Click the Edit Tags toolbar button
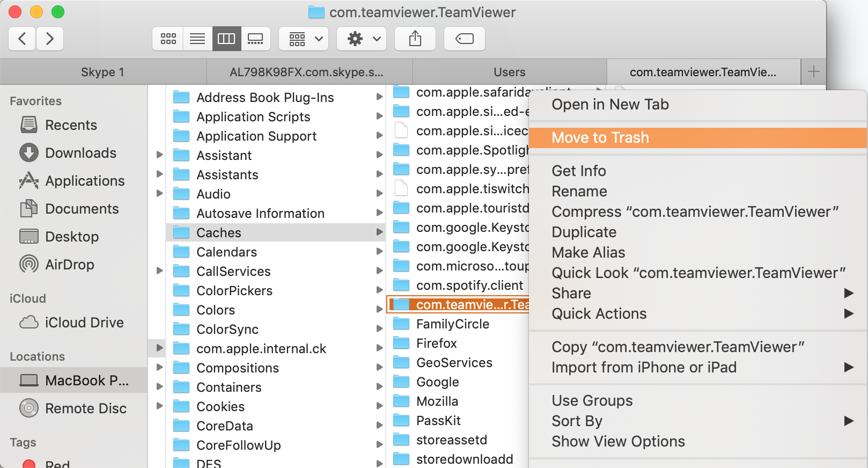Viewport: 868px width, 468px height. point(465,39)
